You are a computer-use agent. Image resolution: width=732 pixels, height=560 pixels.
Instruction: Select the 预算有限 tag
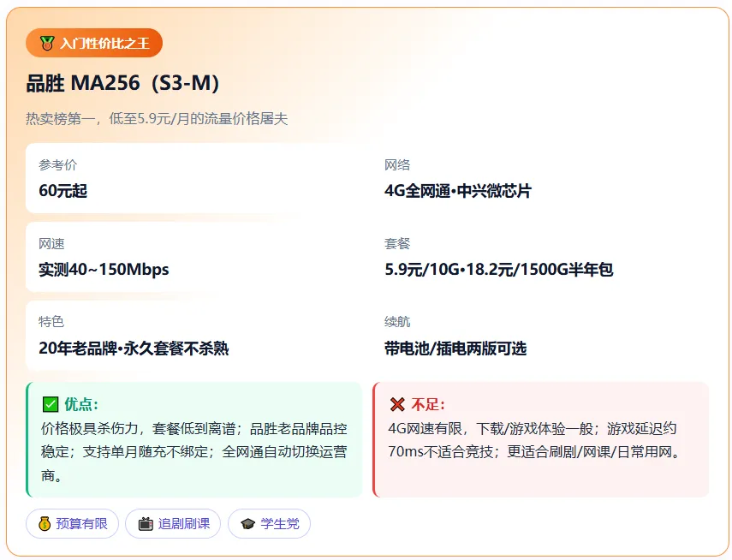tap(73, 523)
